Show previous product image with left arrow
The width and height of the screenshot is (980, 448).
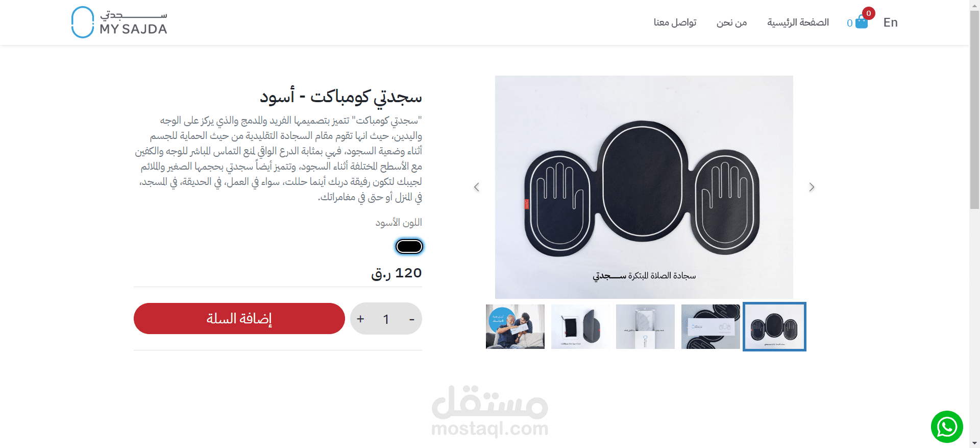click(477, 187)
